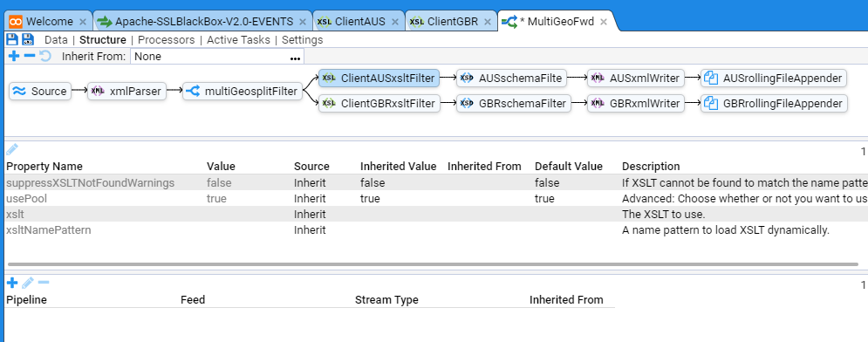The height and width of the screenshot is (342, 868).
Task: Add pipeline element with plus icon
Action: (14, 56)
